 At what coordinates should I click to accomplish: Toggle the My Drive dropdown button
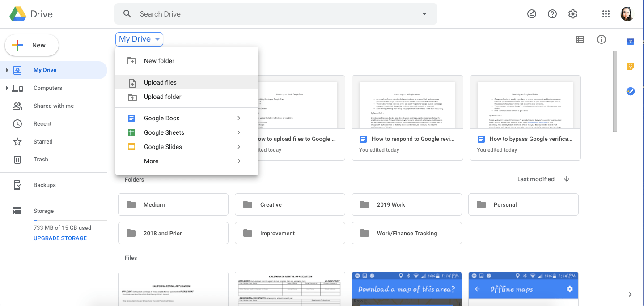[x=139, y=39]
